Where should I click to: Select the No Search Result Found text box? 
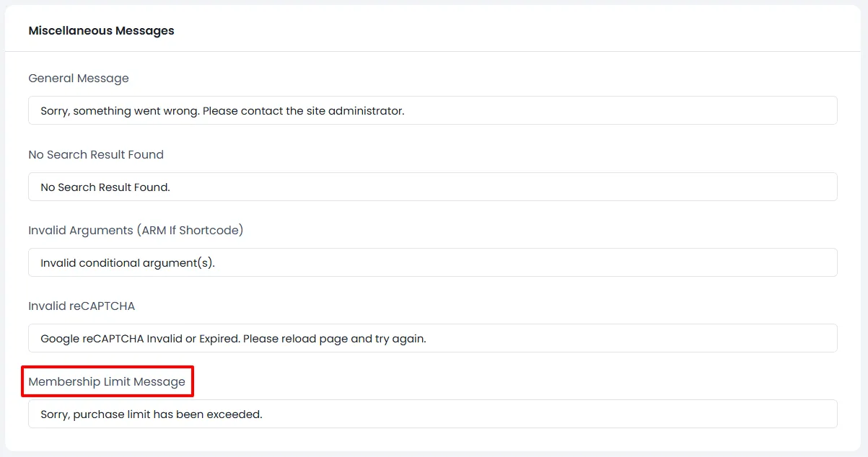click(431, 187)
